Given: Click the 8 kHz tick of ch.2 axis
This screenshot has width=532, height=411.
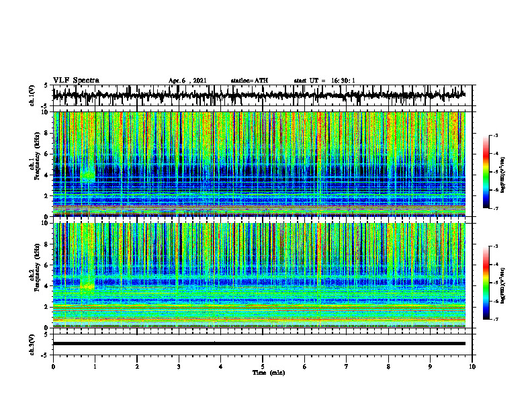Looking at the screenshot, I should click(x=48, y=244).
